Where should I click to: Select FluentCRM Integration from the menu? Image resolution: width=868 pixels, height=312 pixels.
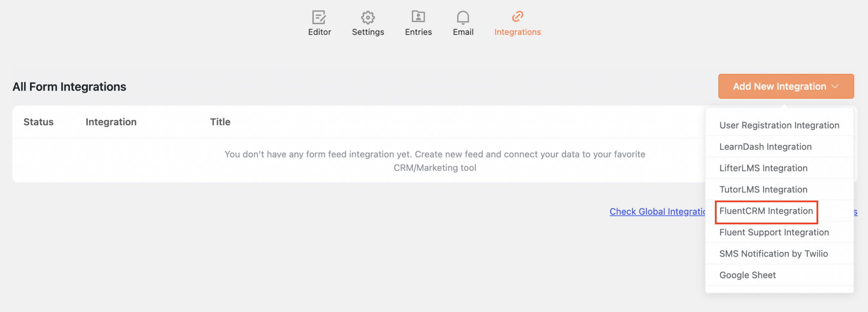pyautogui.click(x=765, y=211)
